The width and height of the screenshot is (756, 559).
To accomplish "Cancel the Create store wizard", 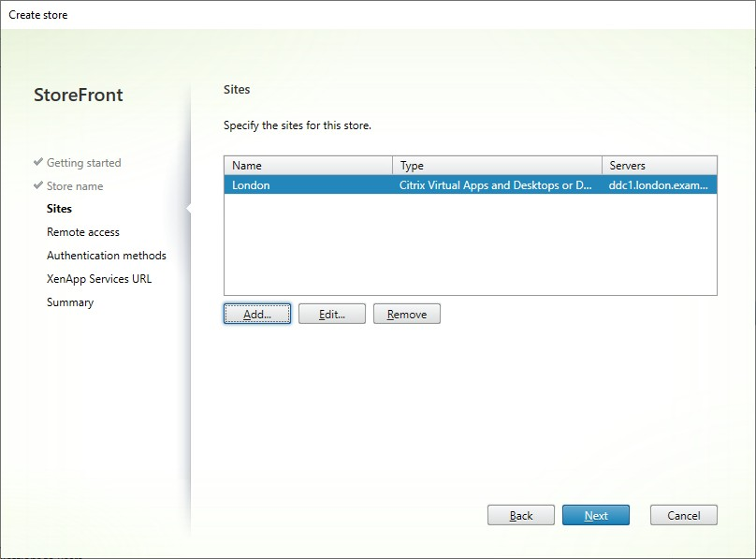I will 683,514.
